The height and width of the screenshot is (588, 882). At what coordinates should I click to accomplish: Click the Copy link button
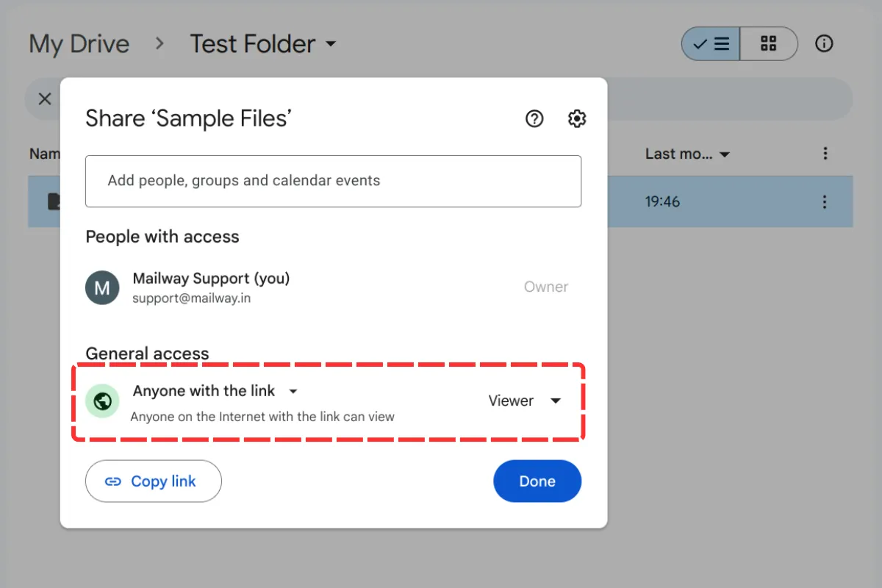pos(153,481)
